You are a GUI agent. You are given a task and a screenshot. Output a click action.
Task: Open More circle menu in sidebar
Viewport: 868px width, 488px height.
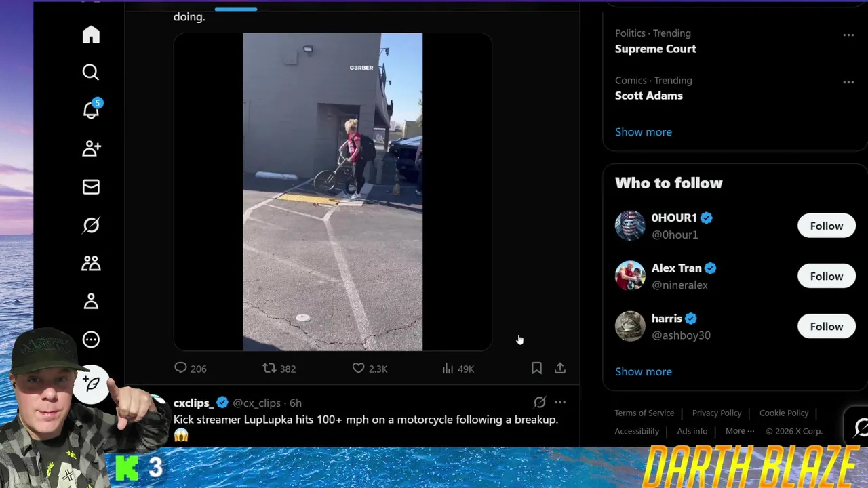point(91,340)
